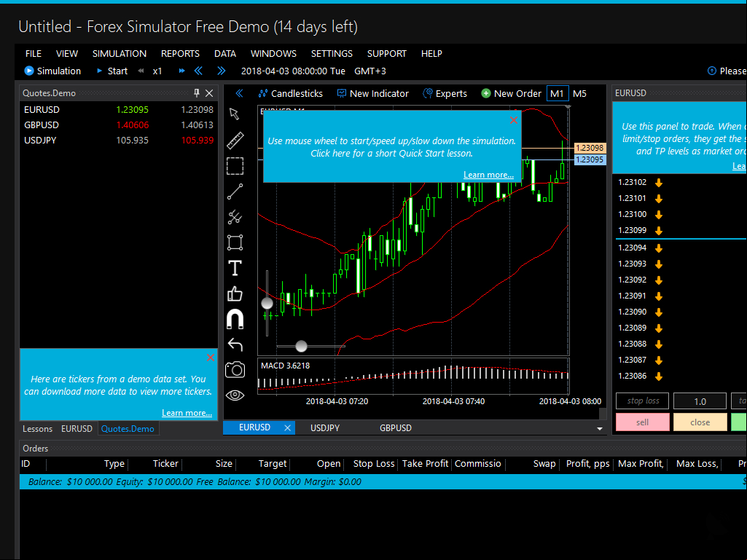Image resolution: width=747 pixels, height=560 pixels.
Task: Open the Candlesticks chart type selector
Action: click(290, 93)
